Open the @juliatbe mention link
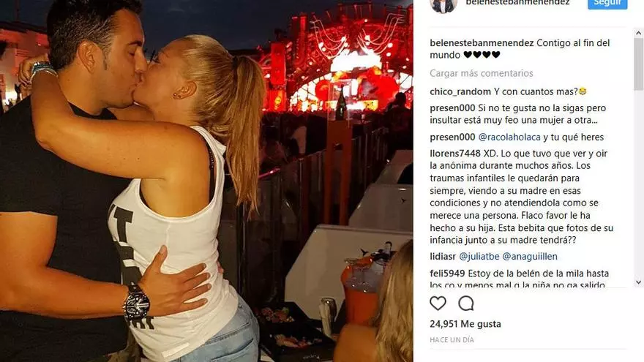Image resolution: width=644 pixels, height=362 pixels. (x=479, y=257)
